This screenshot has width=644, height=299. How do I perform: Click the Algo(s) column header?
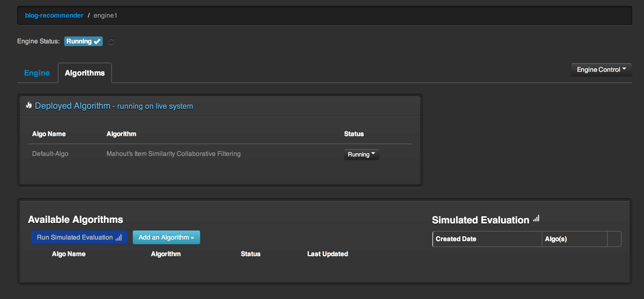click(556, 239)
